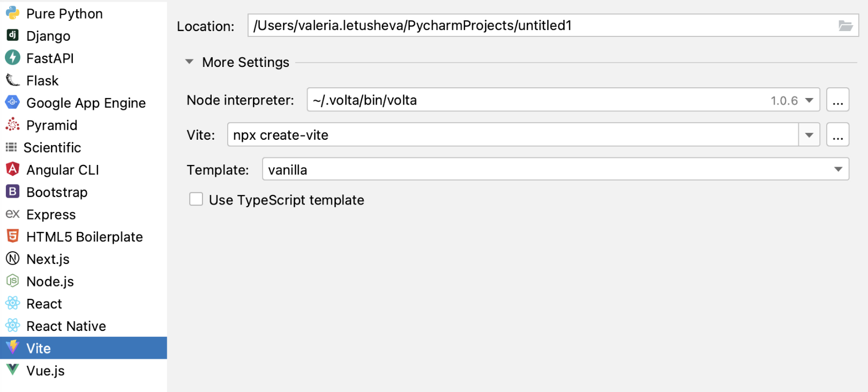This screenshot has width=868, height=392.
Task: Click the Use TypeScript template label
Action: [x=287, y=200]
